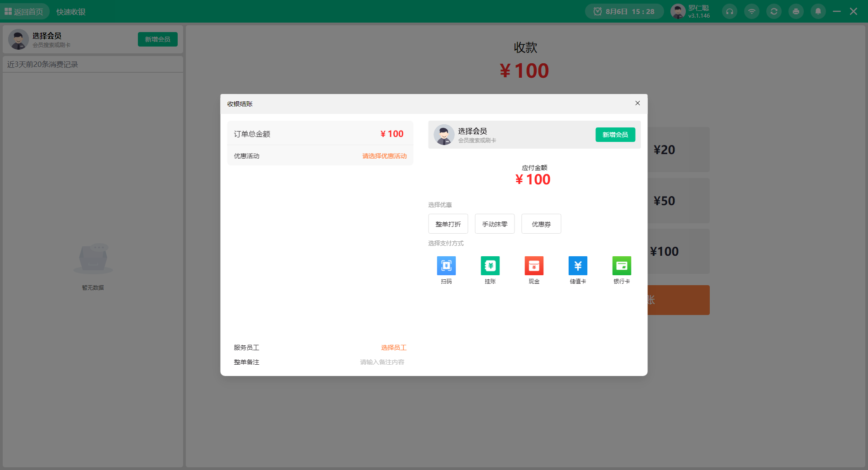The image size is (868, 470).
Task: Click the 请输入备注内容 remark field
Action: tap(382, 362)
